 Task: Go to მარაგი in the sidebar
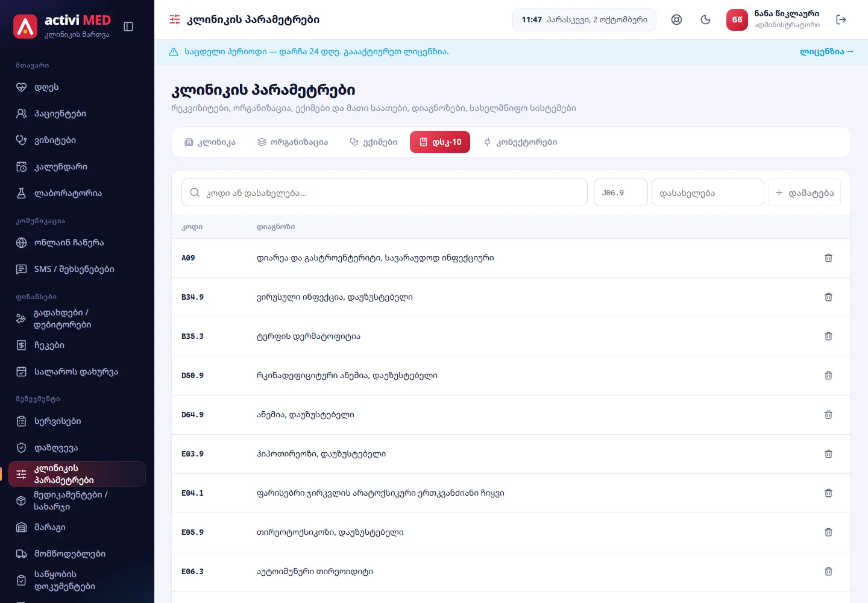pos(77,528)
